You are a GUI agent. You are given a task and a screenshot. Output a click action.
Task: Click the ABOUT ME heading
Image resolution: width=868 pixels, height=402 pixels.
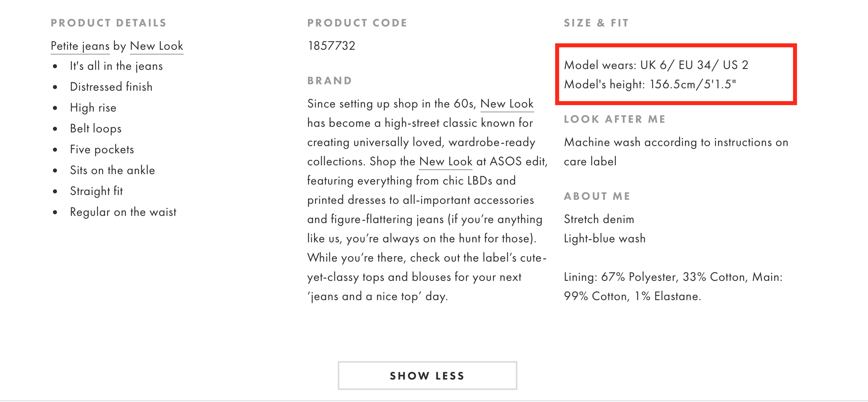click(598, 196)
